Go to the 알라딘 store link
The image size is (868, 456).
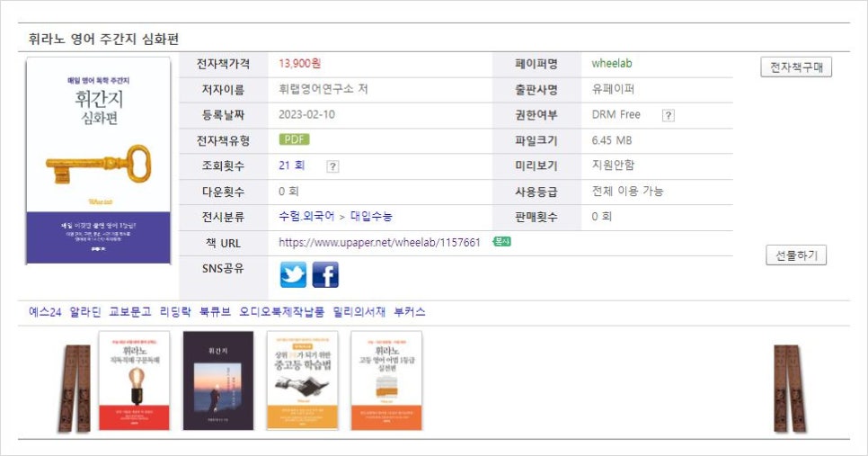click(84, 312)
